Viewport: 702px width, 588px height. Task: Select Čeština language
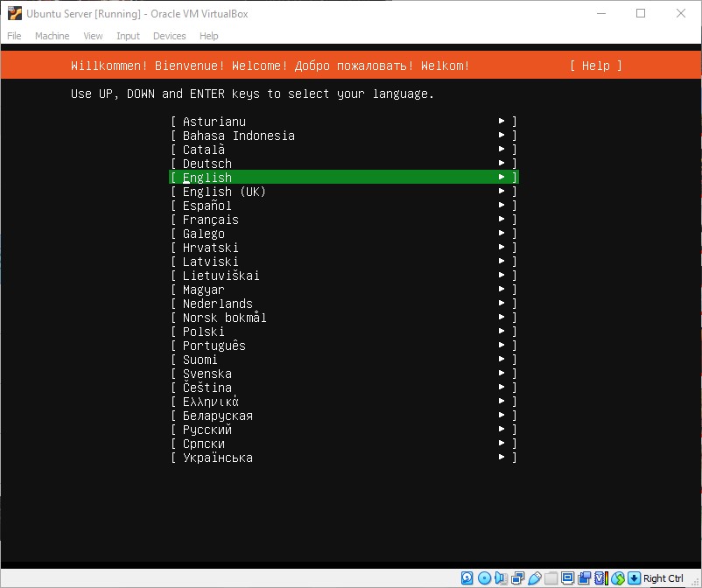[x=343, y=387]
